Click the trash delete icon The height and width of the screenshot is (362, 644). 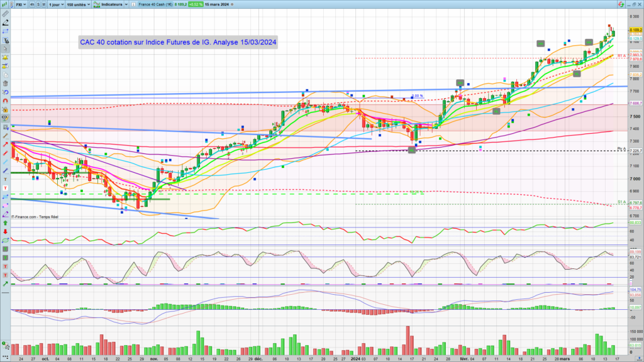click(x=5, y=84)
